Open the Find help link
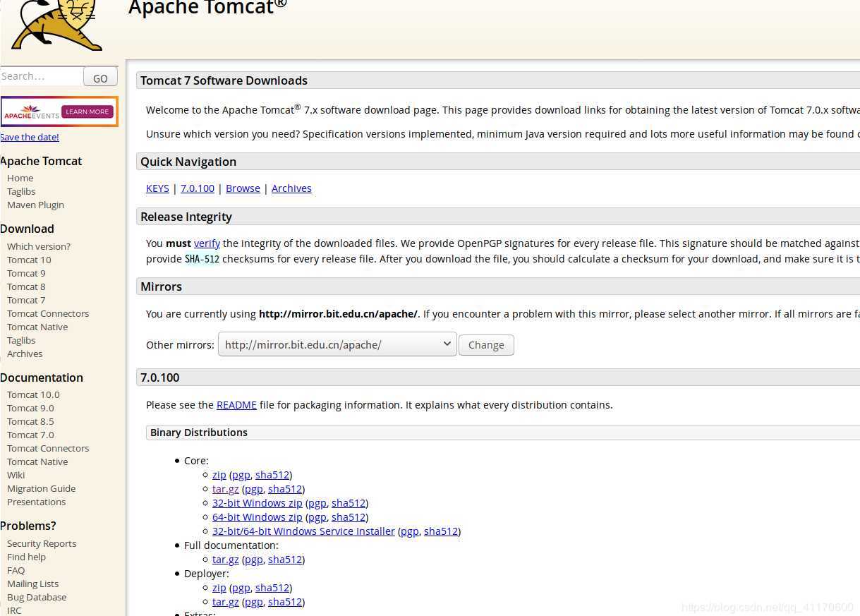Viewport: 860px width, 616px height. [x=26, y=557]
